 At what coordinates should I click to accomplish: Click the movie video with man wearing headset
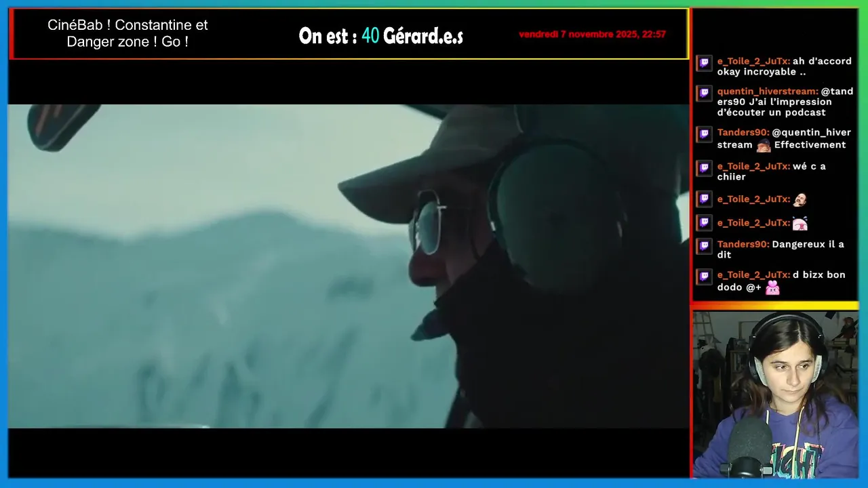pos(348,266)
